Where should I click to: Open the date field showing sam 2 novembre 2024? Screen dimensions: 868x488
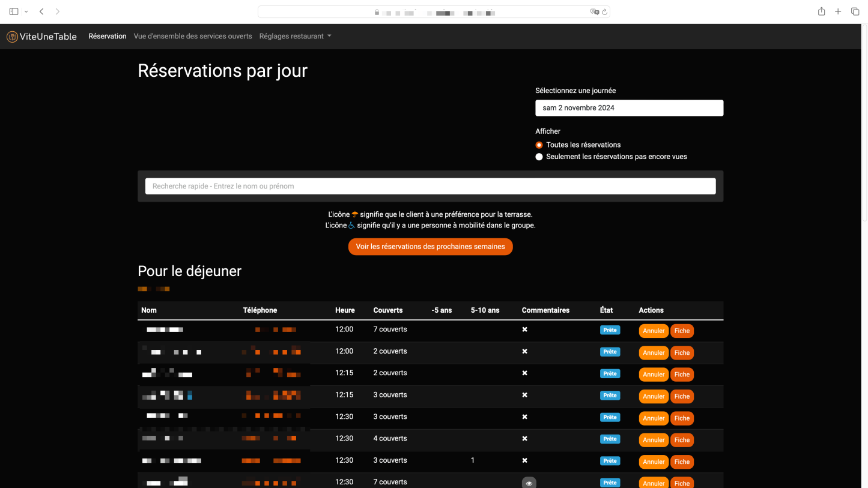coord(629,108)
